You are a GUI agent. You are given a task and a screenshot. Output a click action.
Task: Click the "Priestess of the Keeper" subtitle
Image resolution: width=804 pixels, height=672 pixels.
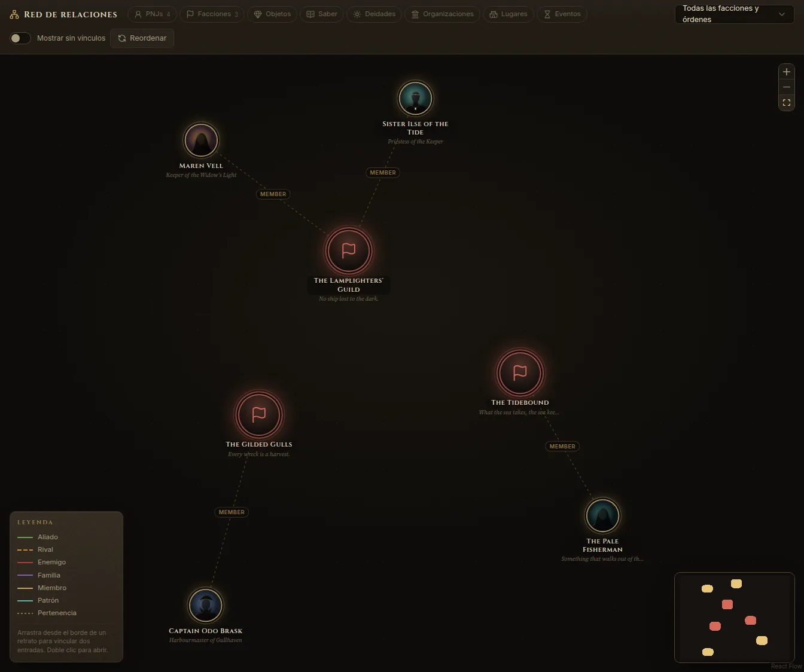415,142
